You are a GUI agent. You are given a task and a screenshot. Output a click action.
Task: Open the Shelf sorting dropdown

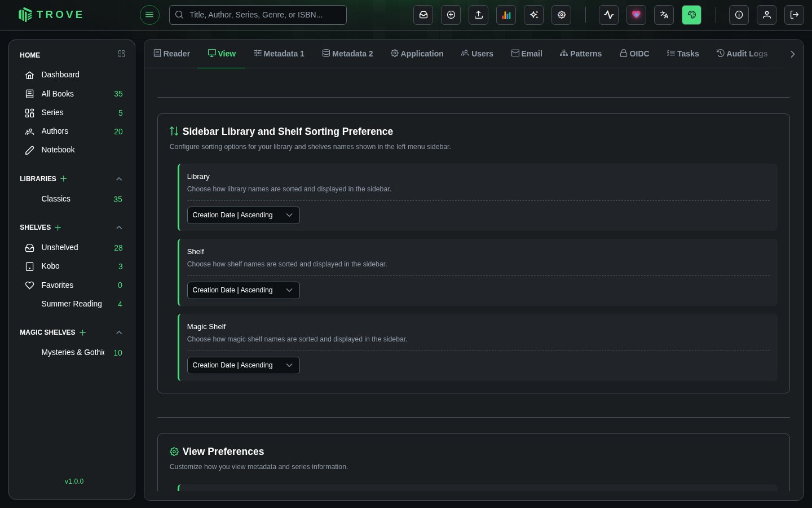(243, 290)
